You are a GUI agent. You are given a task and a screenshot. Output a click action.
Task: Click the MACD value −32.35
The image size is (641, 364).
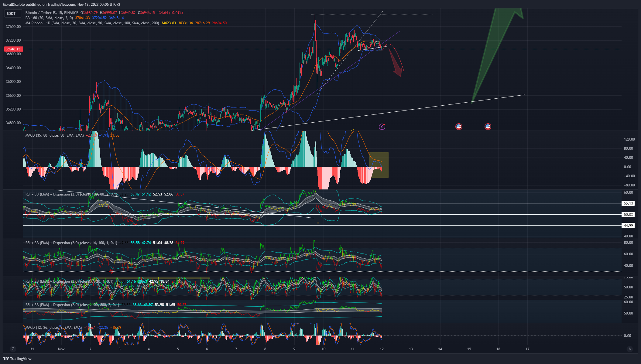pyautogui.click(x=103, y=328)
